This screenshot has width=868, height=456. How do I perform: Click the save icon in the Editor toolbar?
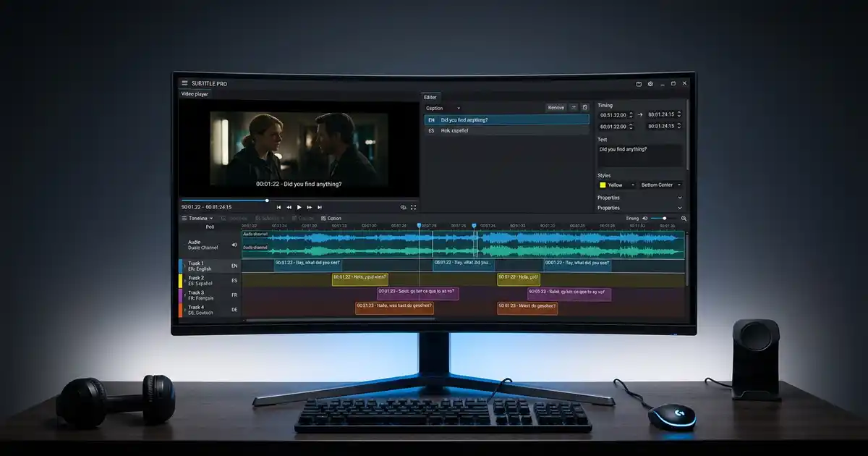(x=585, y=107)
